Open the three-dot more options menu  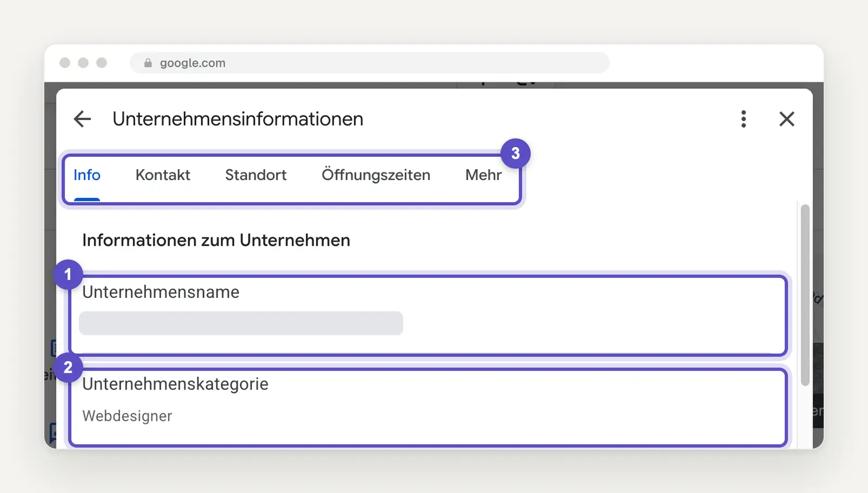743,119
